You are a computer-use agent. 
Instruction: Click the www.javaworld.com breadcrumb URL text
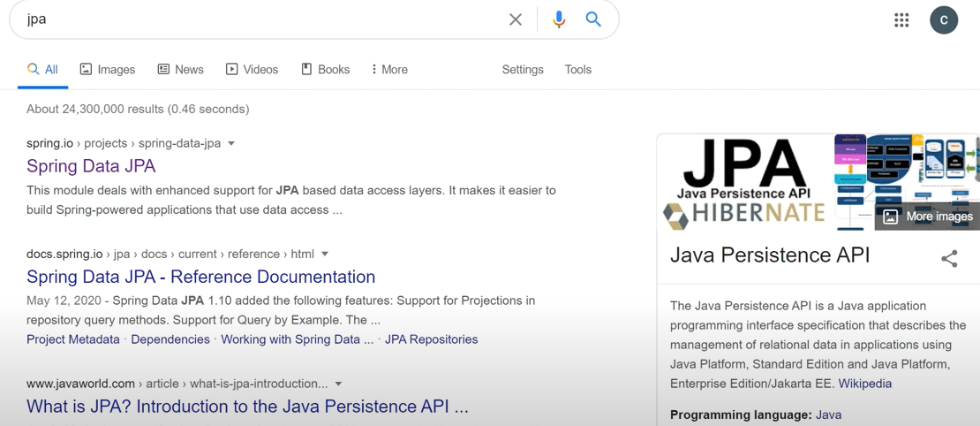[x=177, y=384]
